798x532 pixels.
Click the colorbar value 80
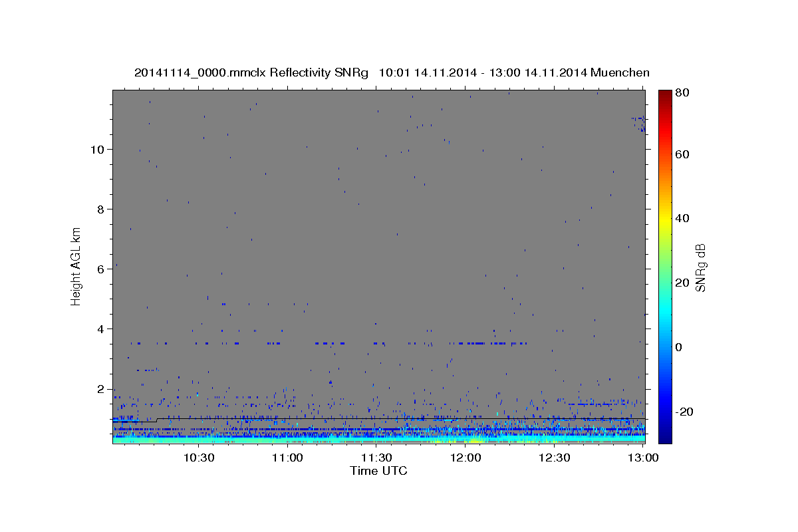pyautogui.click(x=682, y=93)
